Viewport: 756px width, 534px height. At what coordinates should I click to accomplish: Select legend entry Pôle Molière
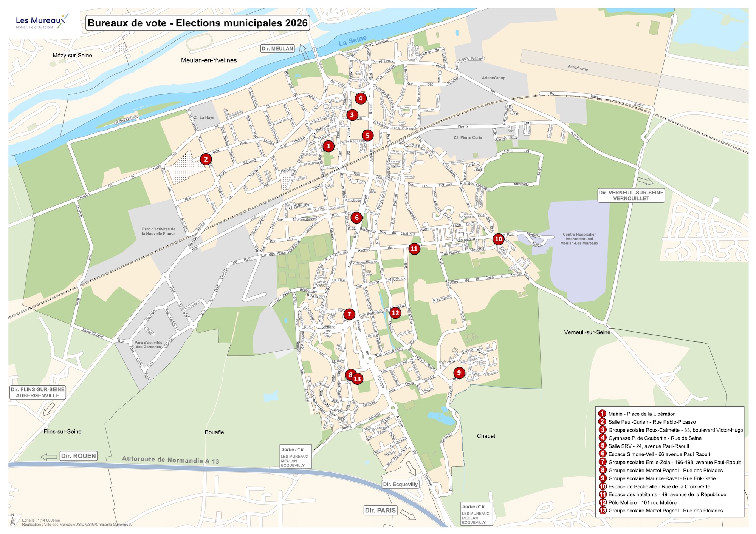[642, 503]
